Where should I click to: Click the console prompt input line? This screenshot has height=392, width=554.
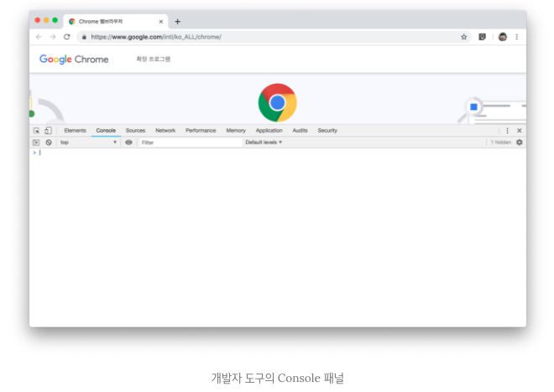click(277, 153)
